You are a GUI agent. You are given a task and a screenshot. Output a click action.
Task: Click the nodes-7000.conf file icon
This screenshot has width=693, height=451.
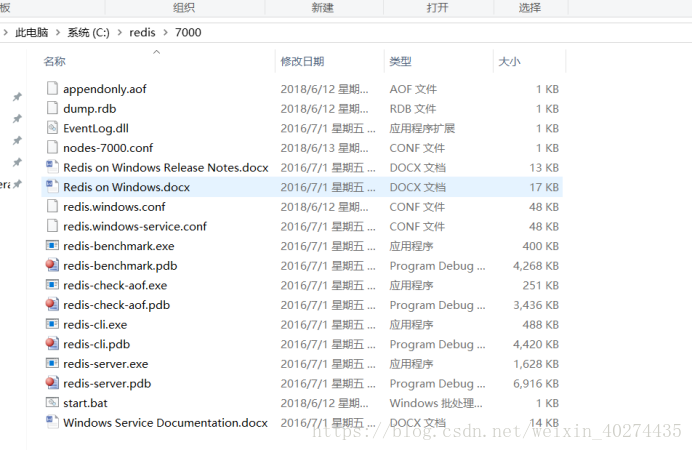[x=52, y=147]
